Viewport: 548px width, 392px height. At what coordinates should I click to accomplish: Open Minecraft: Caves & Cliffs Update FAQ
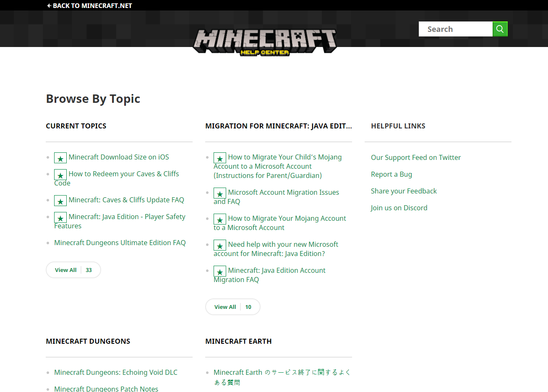point(126,200)
